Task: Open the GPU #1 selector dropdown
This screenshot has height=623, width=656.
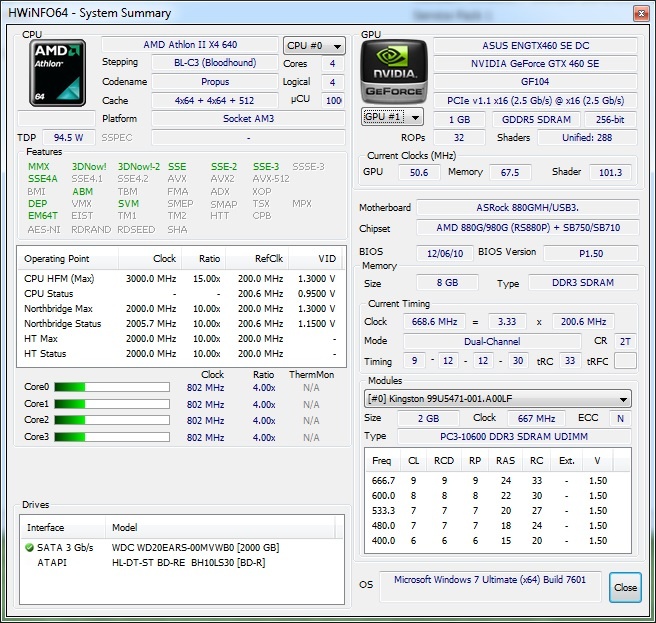Action: pos(392,117)
